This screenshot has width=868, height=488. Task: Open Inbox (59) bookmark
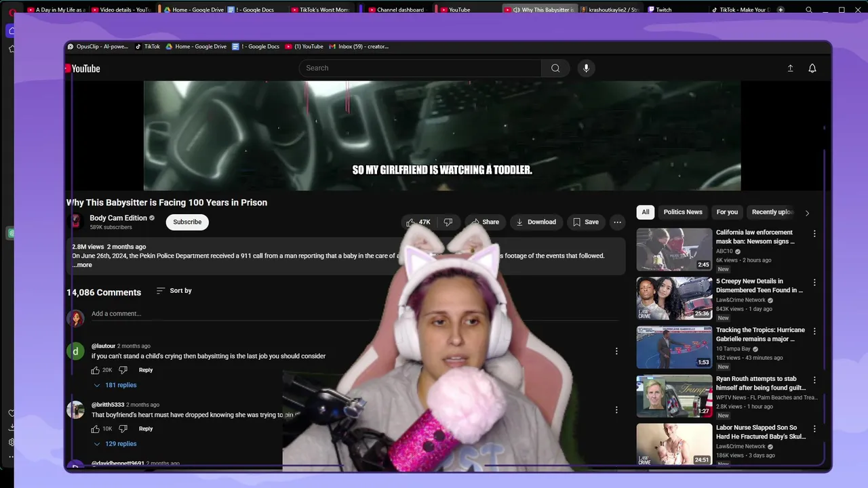pos(359,47)
